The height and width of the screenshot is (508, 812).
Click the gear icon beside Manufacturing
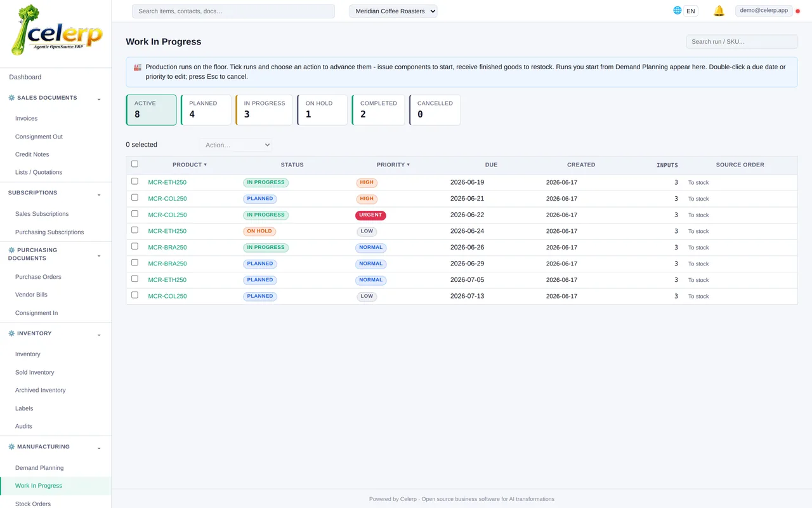(x=11, y=447)
